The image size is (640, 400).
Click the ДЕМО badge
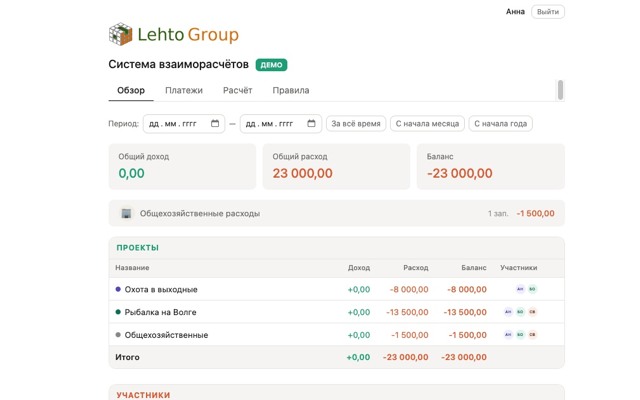[x=271, y=65]
